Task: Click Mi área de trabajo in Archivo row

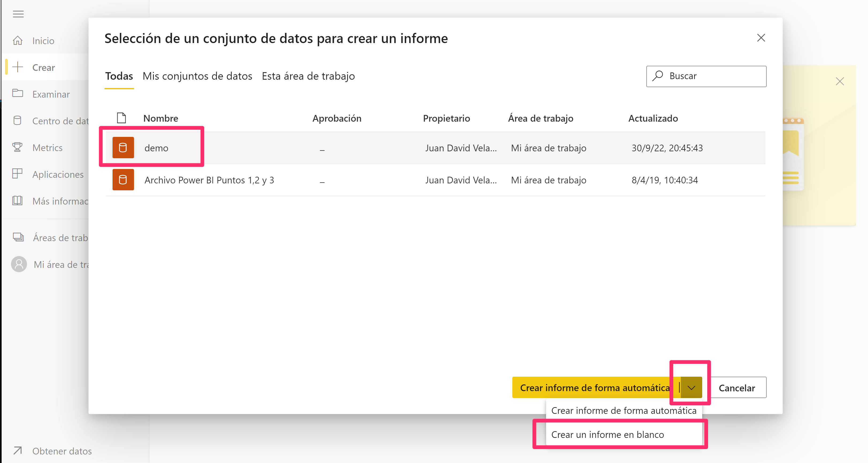Action: (x=548, y=180)
